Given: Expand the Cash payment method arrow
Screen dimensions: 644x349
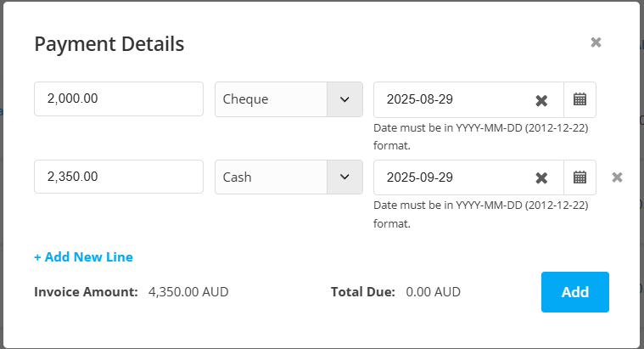Looking at the screenshot, I should [344, 177].
